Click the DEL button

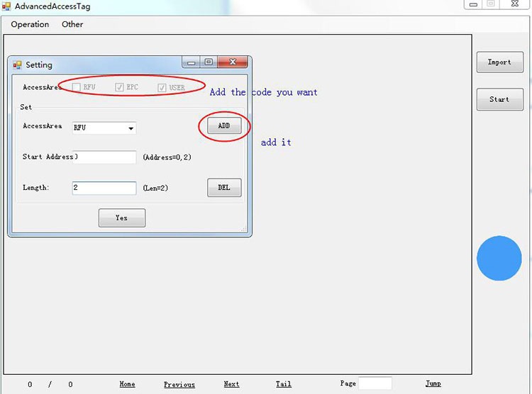(224, 188)
